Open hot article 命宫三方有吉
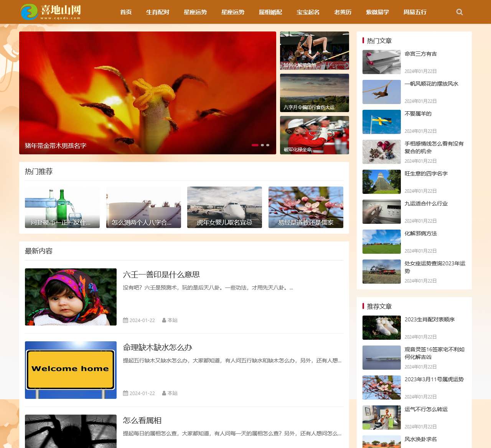This screenshot has height=448, width=491. [x=421, y=54]
